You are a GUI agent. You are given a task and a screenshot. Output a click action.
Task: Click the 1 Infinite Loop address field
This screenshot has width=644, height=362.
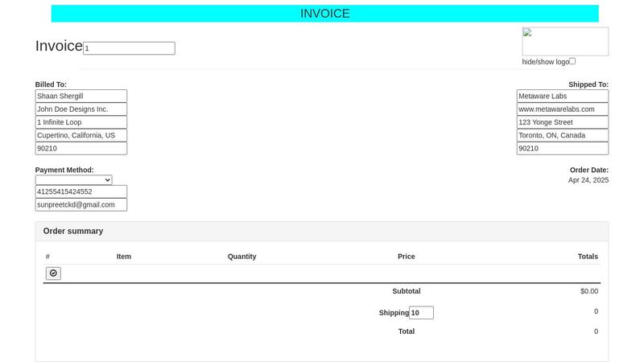[81, 122]
